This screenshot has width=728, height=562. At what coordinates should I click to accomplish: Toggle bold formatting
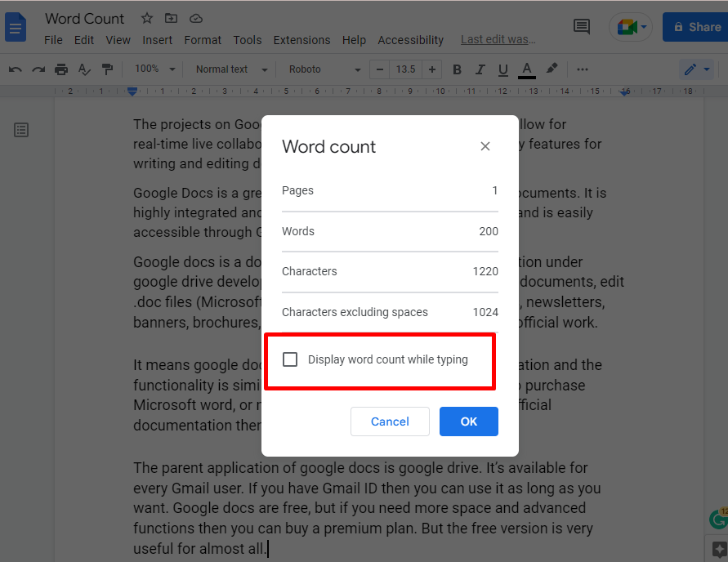[x=457, y=69]
